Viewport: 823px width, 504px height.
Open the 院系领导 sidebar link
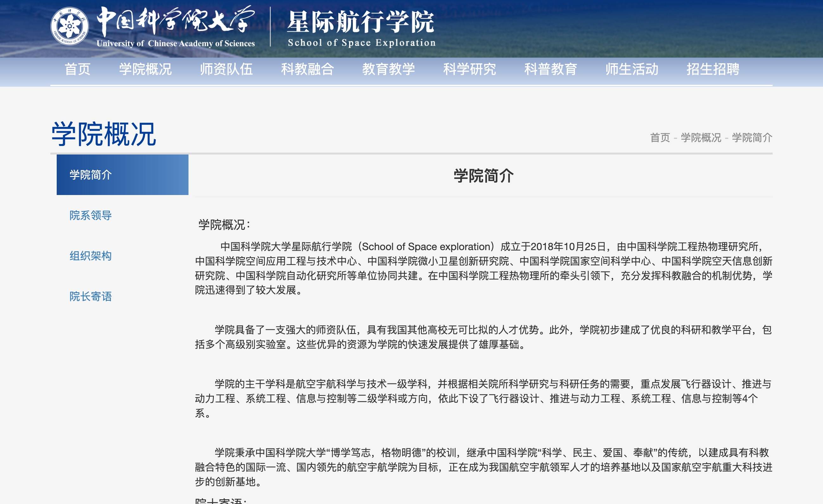click(91, 215)
